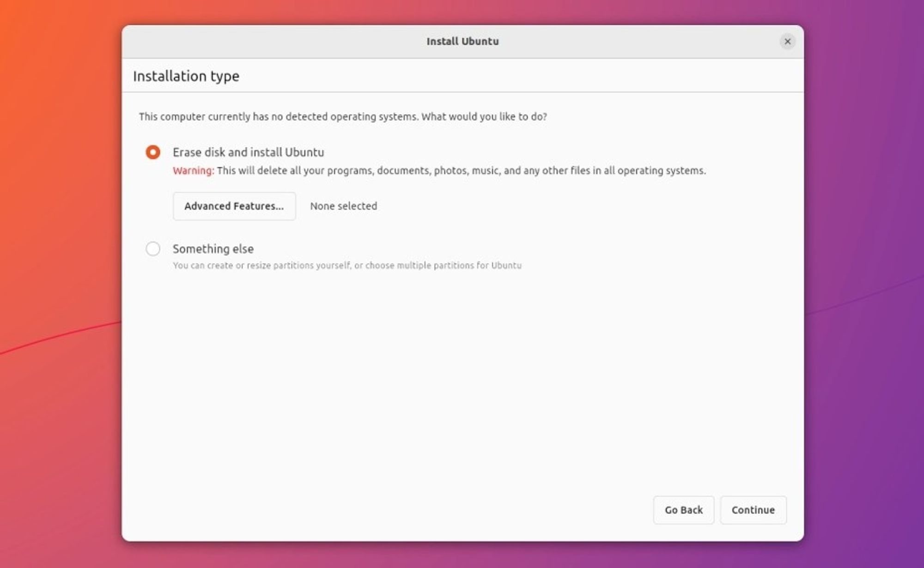Open the Advanced Features dialog
This screenshot has width=924, height=568.
pos(234,206)
